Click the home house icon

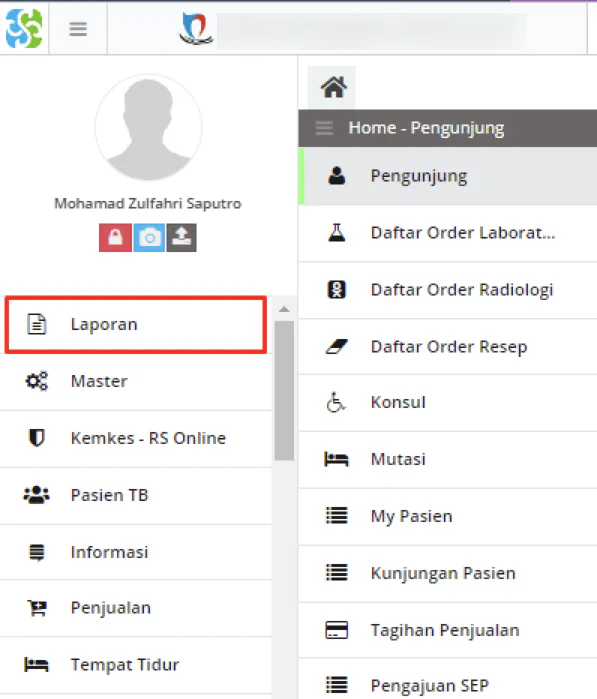coord(333,87)
